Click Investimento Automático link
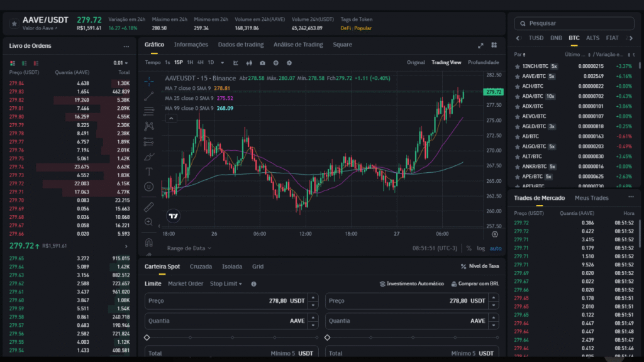The image size is (644, 362). (x=411, y=283)
